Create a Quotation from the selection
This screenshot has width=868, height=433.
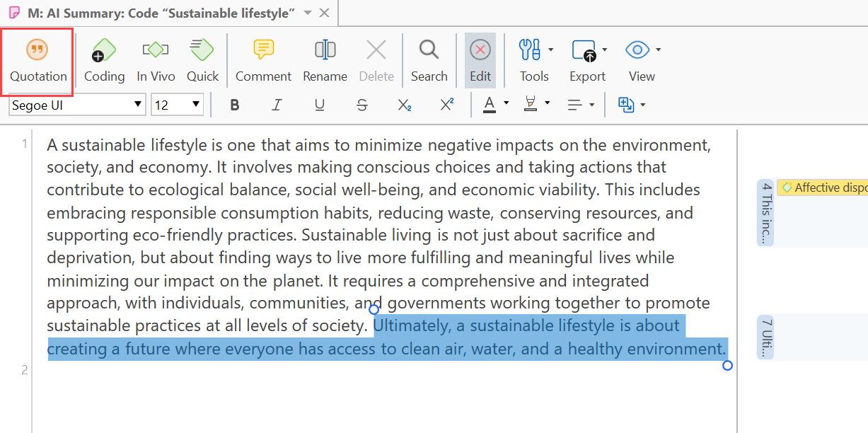[x=38, y=61]
